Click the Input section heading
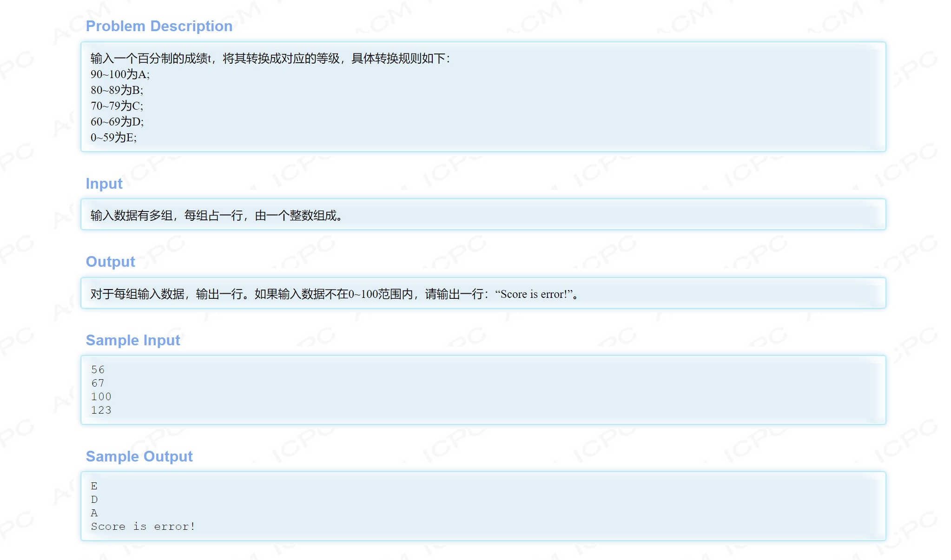The width and height of the screenshot is (951, 560). coord(104,184)
